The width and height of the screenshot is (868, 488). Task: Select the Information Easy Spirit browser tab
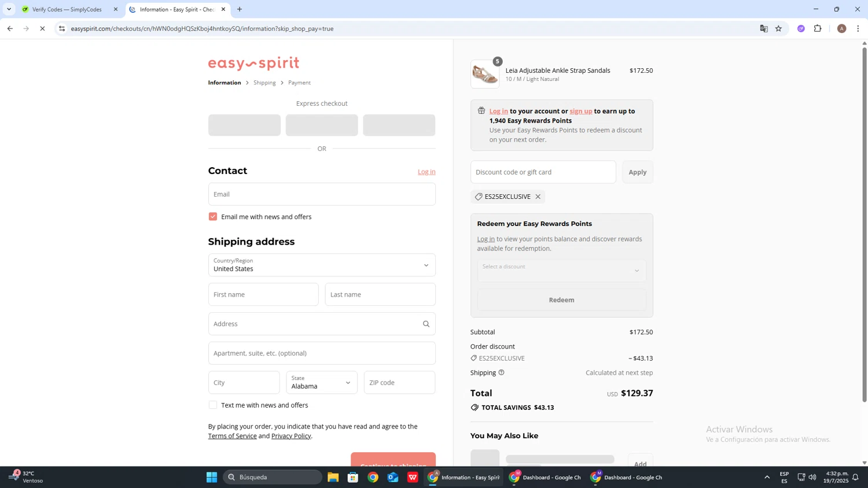tap(176, 9)
